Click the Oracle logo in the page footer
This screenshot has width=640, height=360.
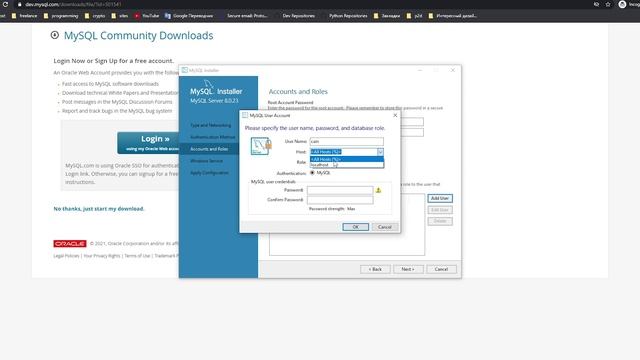click(x=70, y=244)
